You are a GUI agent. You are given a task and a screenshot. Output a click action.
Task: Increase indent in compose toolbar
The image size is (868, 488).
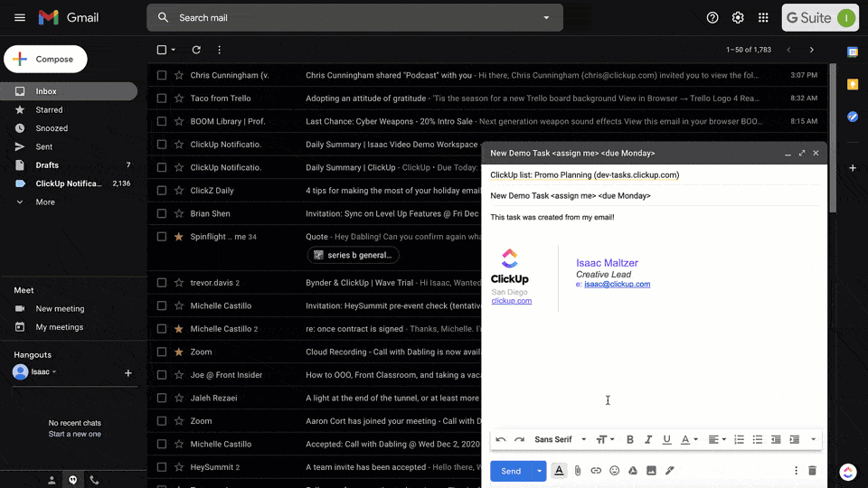click(x=795, y=439)
